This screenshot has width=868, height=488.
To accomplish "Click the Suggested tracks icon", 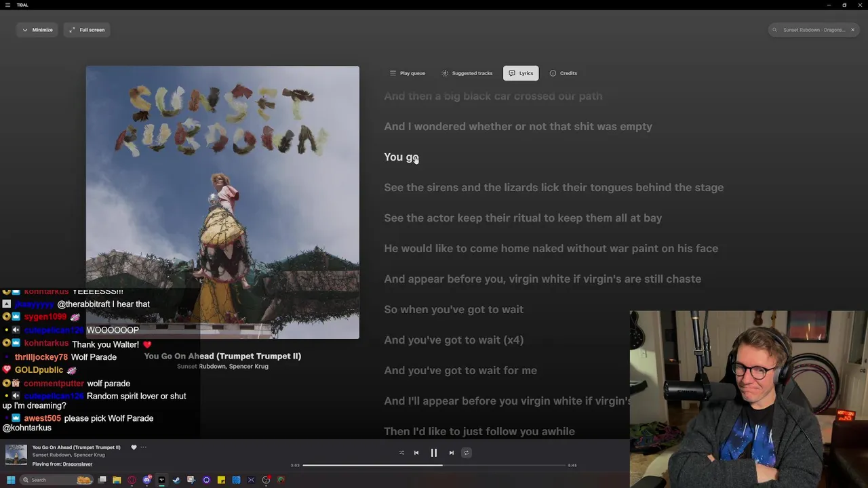I will click(445, 73).
